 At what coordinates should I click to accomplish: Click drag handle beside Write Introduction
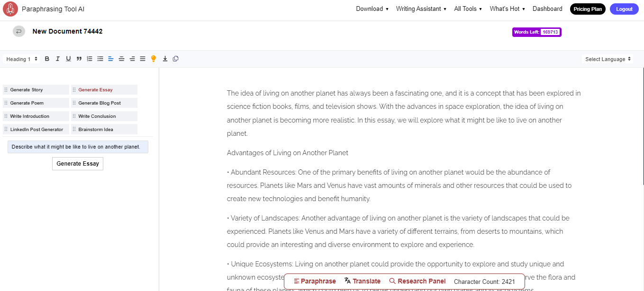point(6,116)
